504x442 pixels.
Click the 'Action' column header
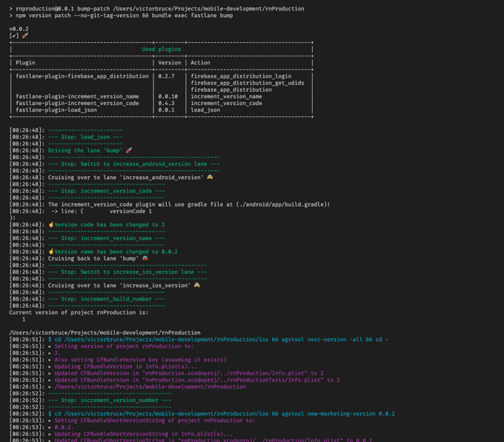pyautogui.click(x=200, y=63)
